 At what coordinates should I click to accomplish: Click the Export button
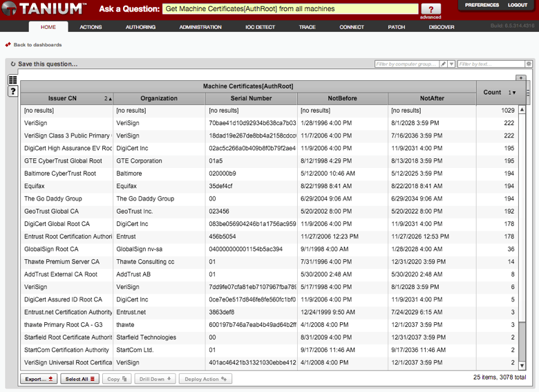point(39,379)
